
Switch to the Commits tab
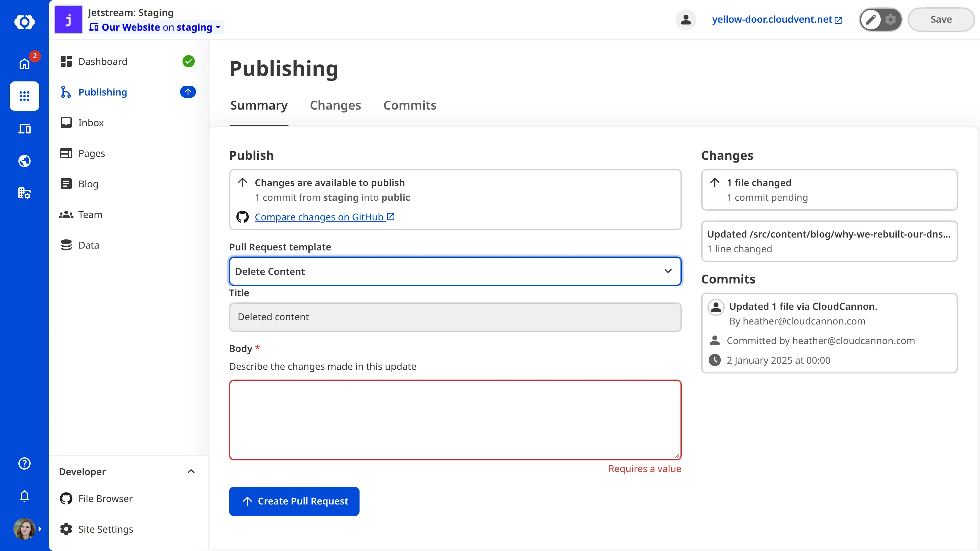(x=410, y=105)
